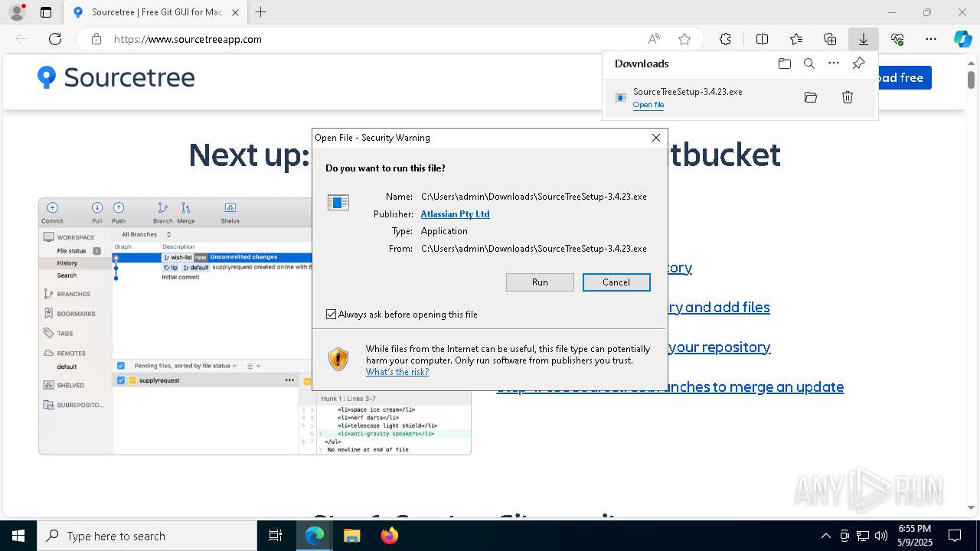Click Cancel in Security Warning dialog
Screen dimensions: 980x551
pos(616,282)
